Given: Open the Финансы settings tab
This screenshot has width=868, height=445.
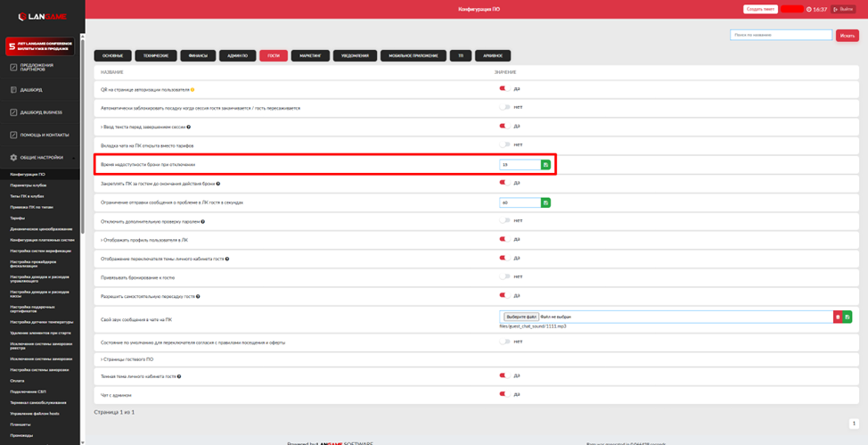Looking at the screenshot, I should point(198,55).
